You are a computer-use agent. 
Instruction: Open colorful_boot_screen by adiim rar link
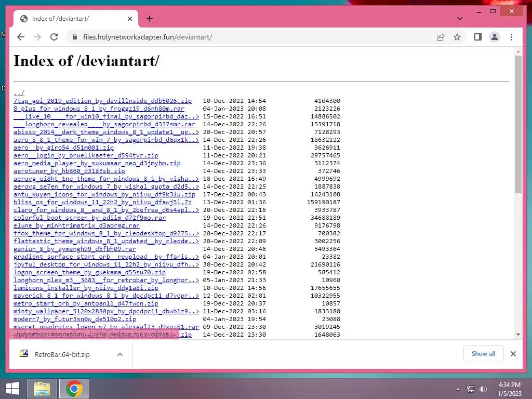tap(89, 218)
